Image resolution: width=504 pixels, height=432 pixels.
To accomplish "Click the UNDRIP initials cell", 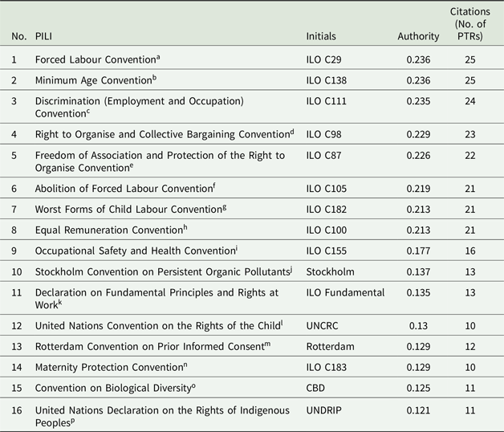I will pyautogui.click(x=323, y=410).
